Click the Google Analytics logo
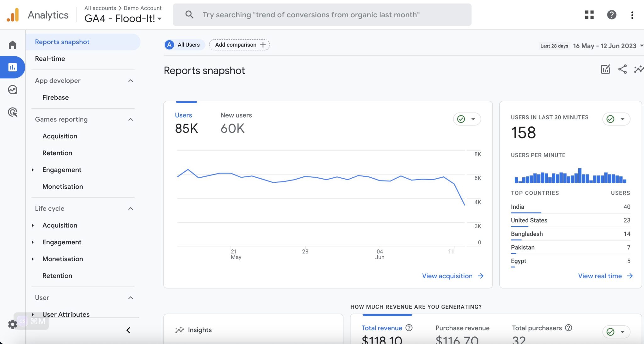This screenshot has width=644, height=344. pyautogui.click(x=13, y=15)
